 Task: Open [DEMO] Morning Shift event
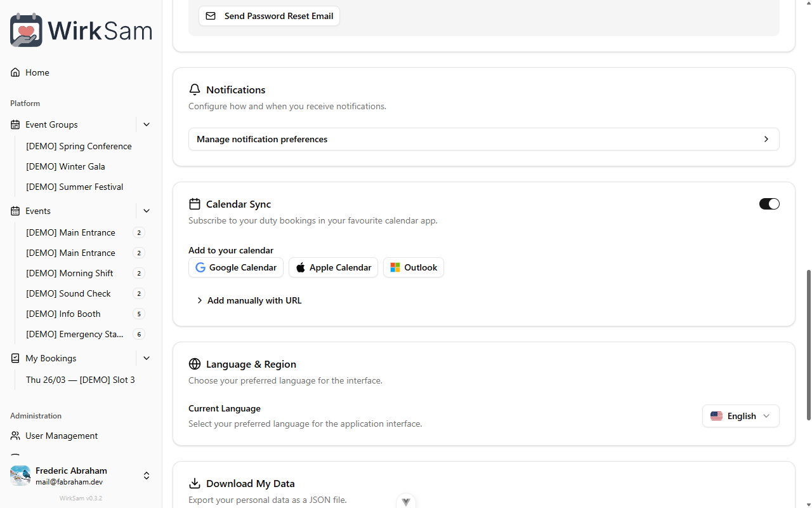point(70,273)
